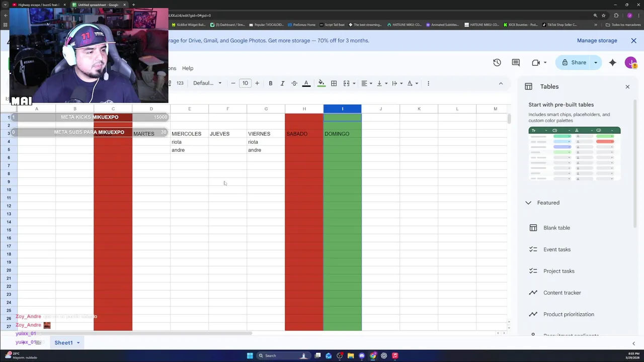Select row 10 header
The width and height of the screenshot is (644, 362).
coord(9,190)
